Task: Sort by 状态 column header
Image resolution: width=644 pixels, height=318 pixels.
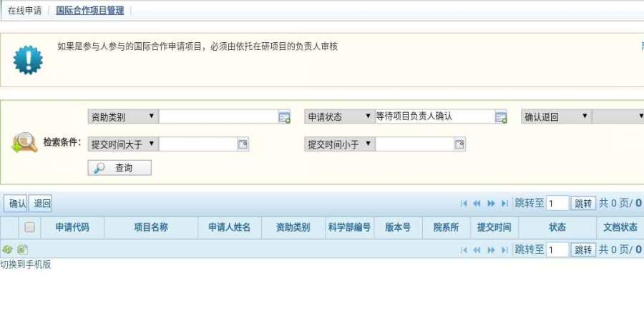Action: (x=557, y=227)
